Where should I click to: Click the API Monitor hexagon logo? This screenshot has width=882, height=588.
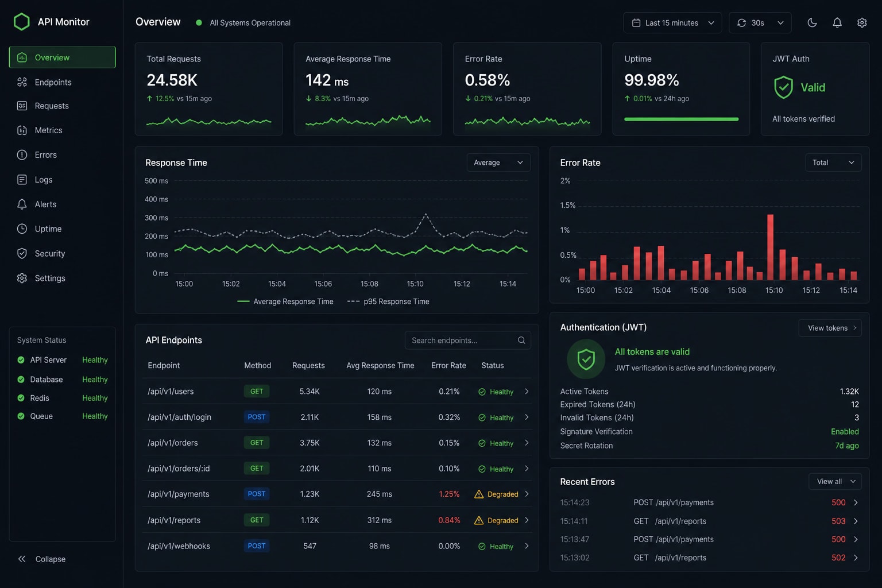pos(22,22)
